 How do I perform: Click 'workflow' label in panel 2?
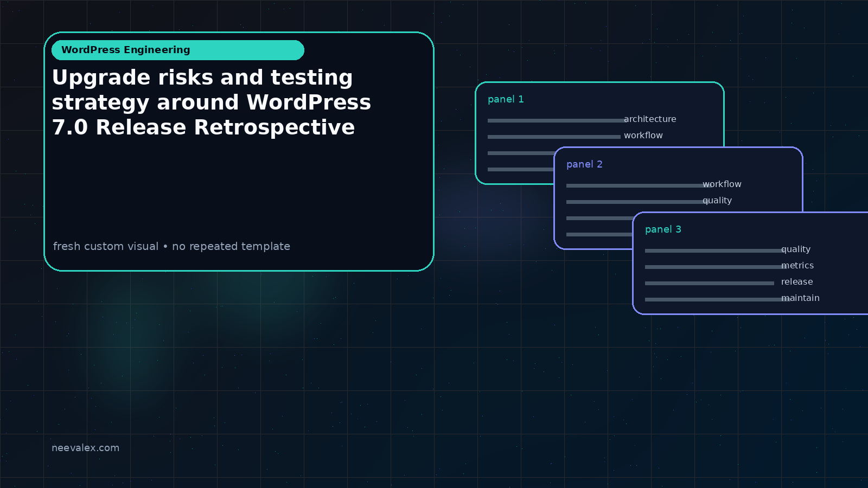(x=722, y=184)
